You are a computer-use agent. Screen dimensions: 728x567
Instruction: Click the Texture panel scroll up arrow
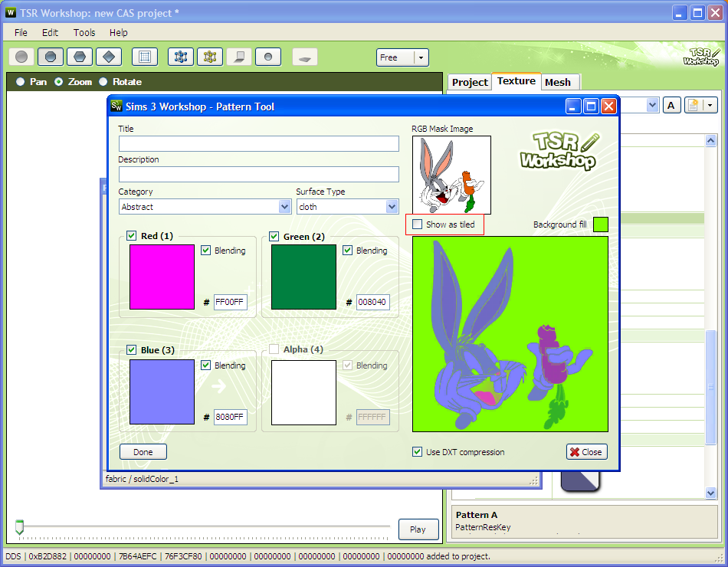[710, 141]
